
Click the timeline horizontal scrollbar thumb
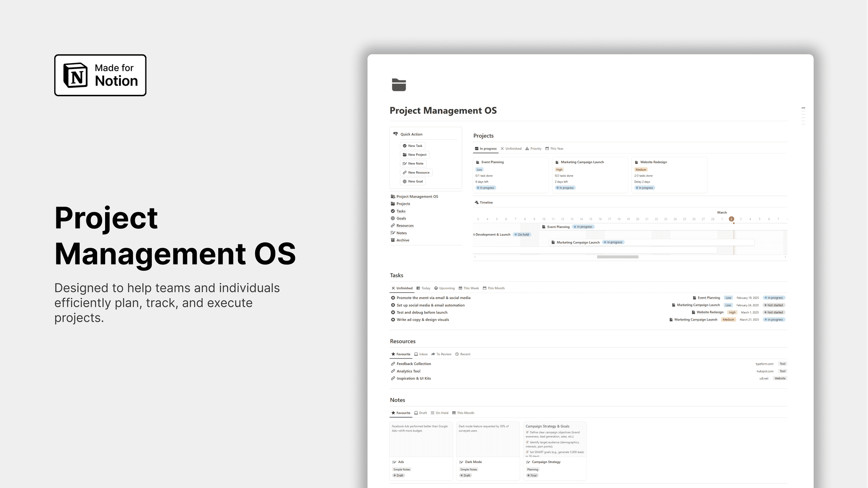point(618,257)
